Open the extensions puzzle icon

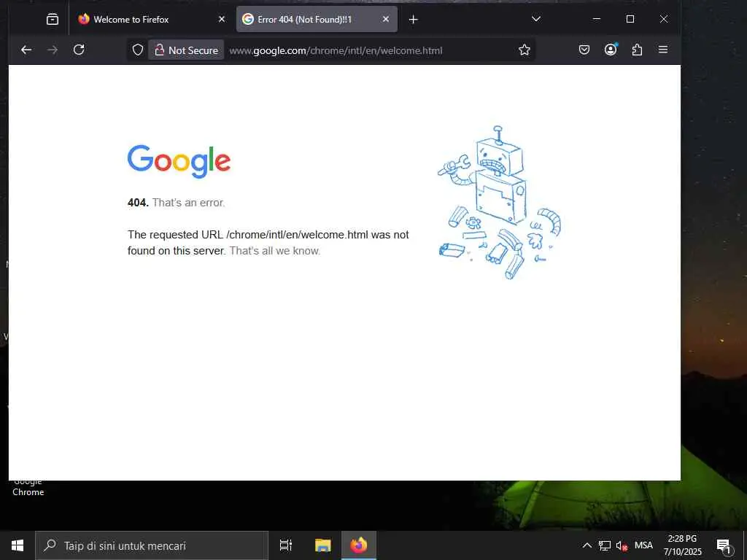[x=637, y=50]
